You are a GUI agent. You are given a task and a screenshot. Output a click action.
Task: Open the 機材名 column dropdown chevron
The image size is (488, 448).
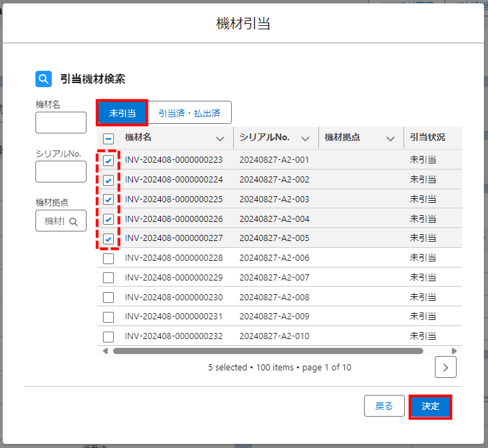click(219, 138)
